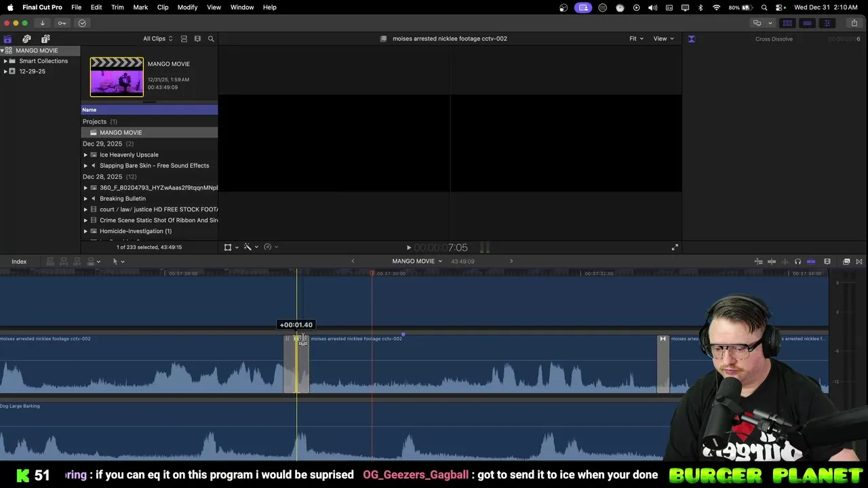Open the Photos and Audio sidebar
This screenshot has height=488, width=868.
[26, 39]
